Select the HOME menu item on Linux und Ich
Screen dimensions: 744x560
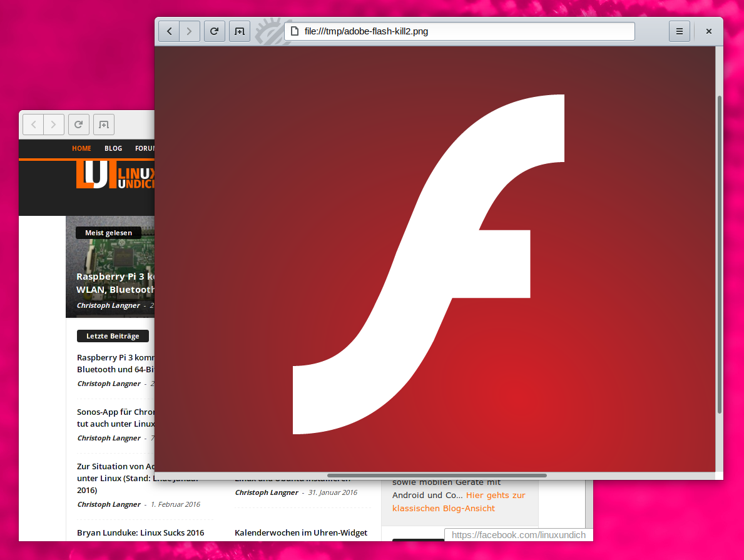click(81, 148)
